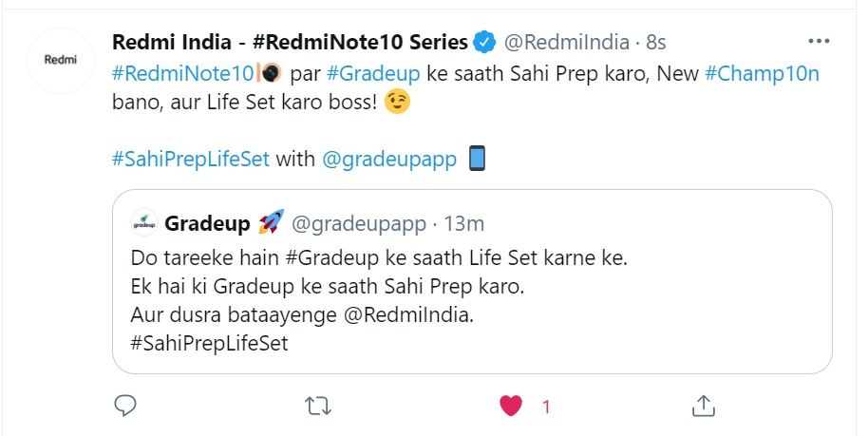868x436 pixels.
Task: Click the @gradeupapp mention link
Action: click(390, 159)
